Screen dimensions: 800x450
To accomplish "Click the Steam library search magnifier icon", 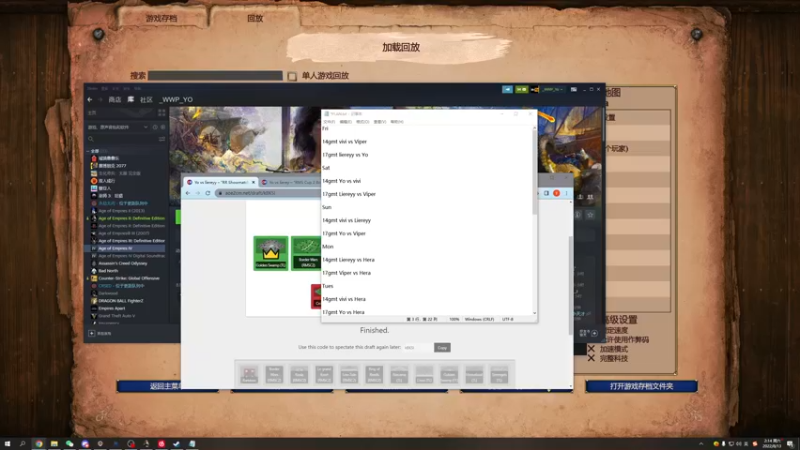I will click(91, 139).
